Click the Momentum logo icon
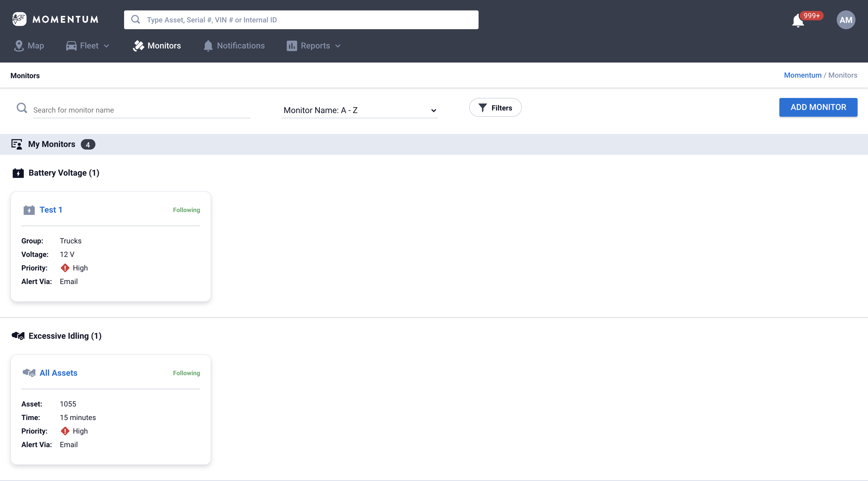 point(19,19)
